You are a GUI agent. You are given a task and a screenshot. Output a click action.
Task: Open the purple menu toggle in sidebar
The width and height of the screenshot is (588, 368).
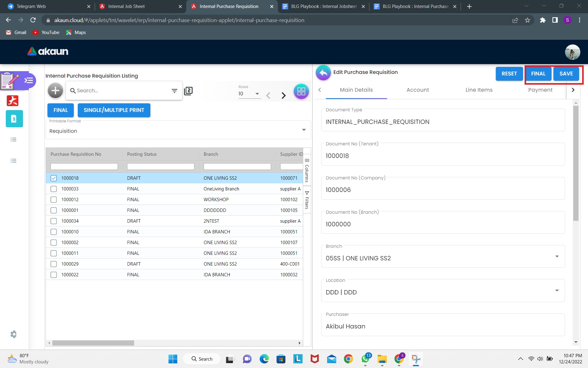point(28,81)
